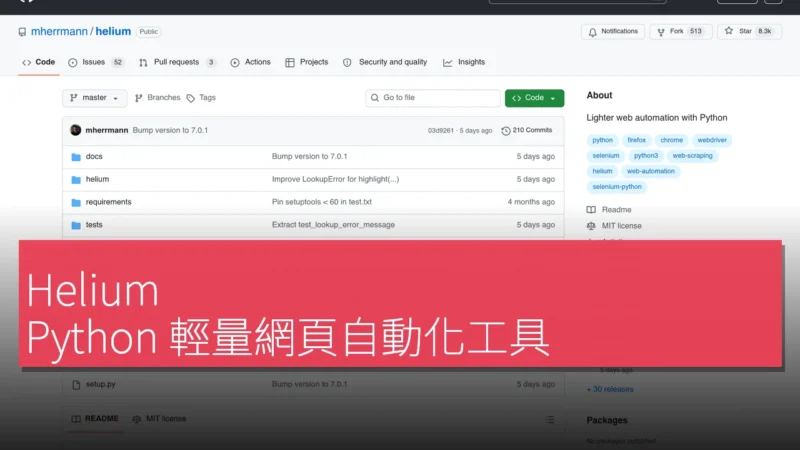The width and height of the screenshot is (800, 450).
Task: Click the docs folder icon
Action: point(76,157)
